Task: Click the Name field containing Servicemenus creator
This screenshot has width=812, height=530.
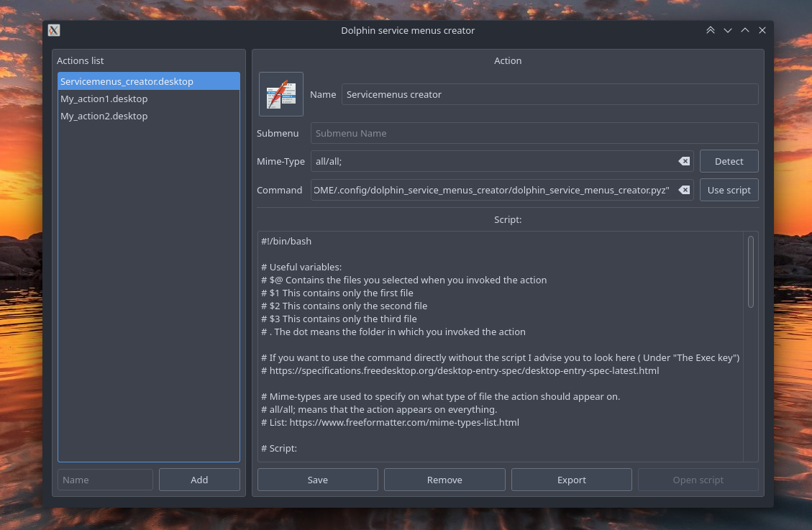Action: point(550,94)
